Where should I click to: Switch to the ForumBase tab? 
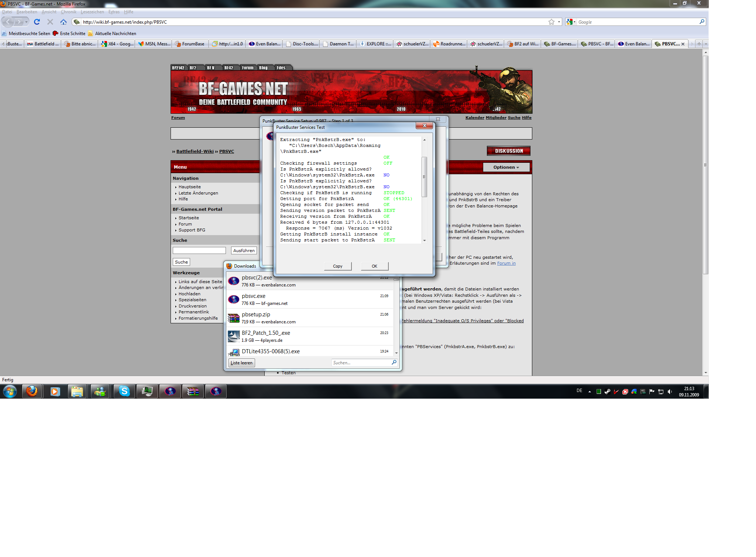point(190,44)
